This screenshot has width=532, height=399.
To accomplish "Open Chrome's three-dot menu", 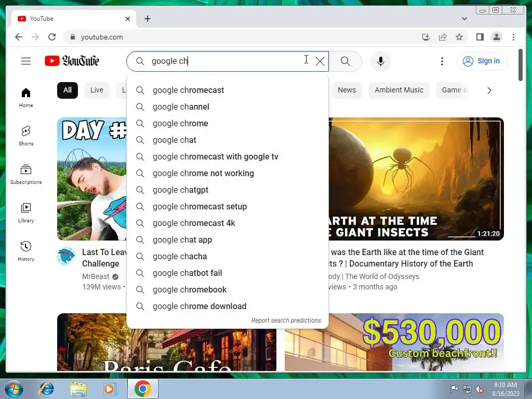I will tap(513, 37).
